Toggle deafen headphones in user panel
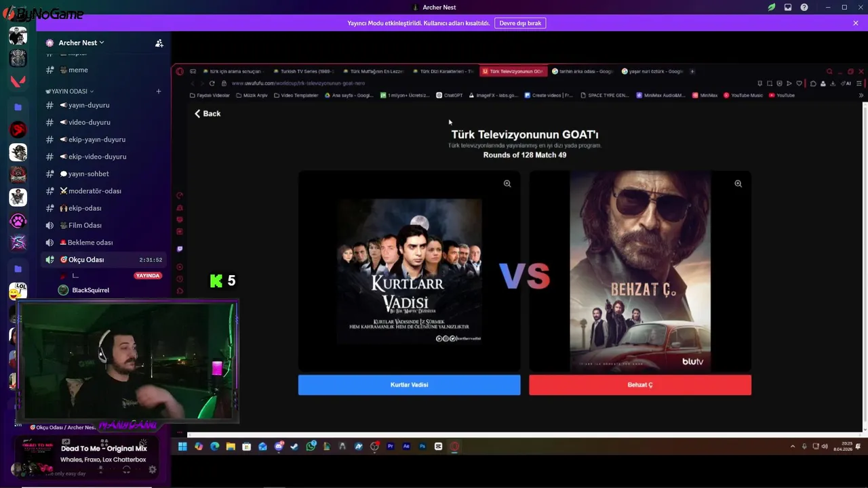This screenshot has height=488, width=868. point(126,469)
